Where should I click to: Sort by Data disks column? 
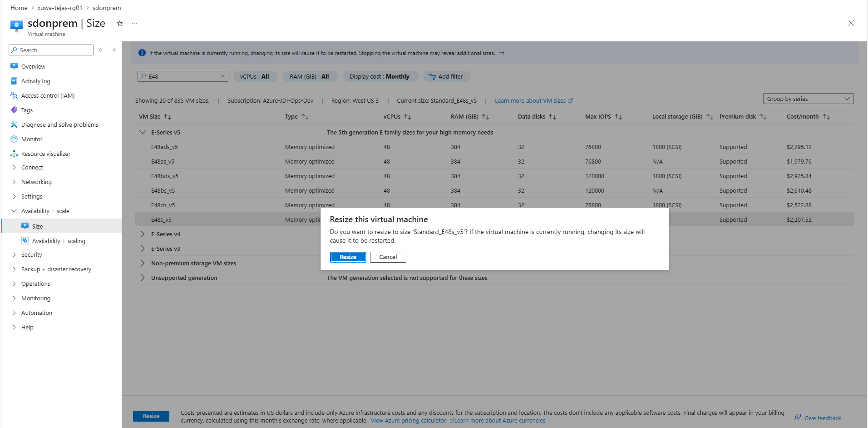(537, 117)
